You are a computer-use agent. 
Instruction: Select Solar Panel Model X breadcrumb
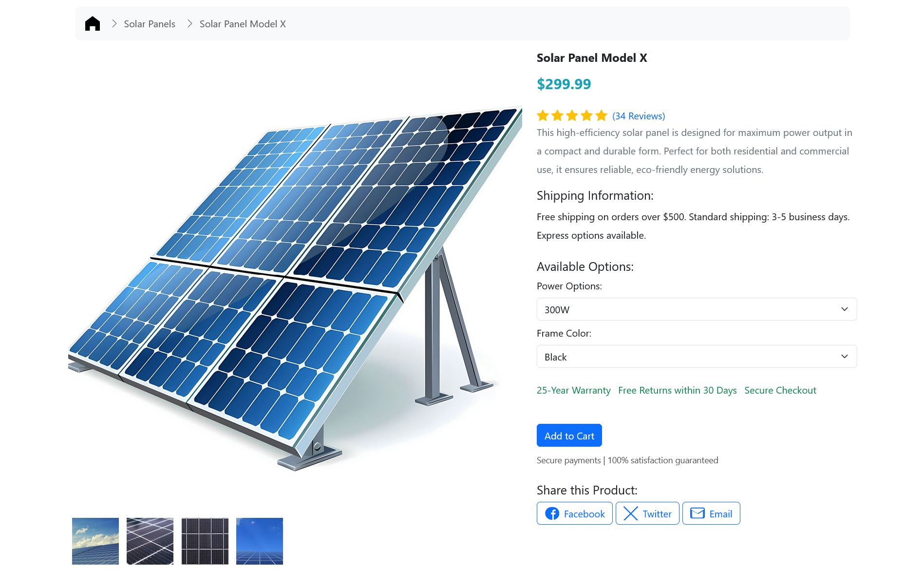click(x=243, y=24)
